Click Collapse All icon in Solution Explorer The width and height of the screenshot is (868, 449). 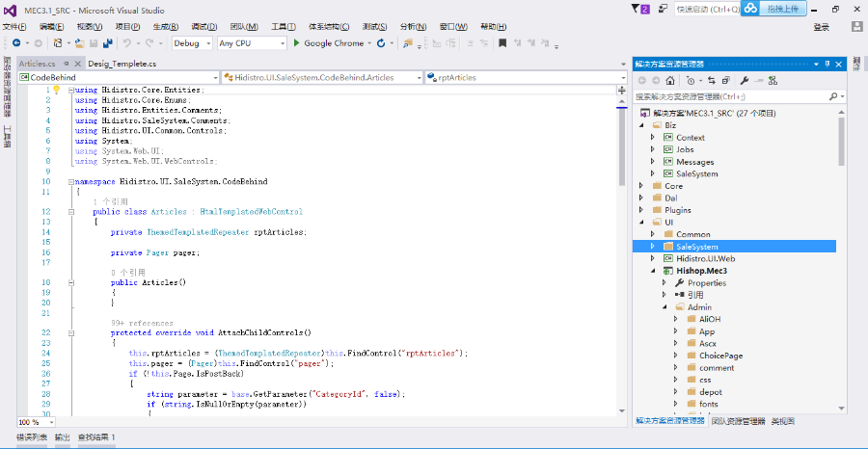[x=725, y=81]
